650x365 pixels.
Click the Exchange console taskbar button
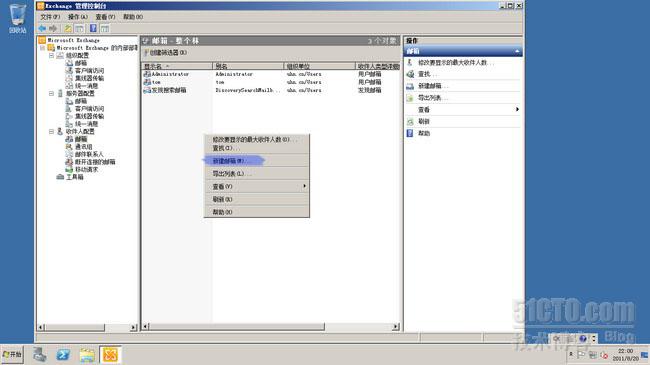point(110,355)
